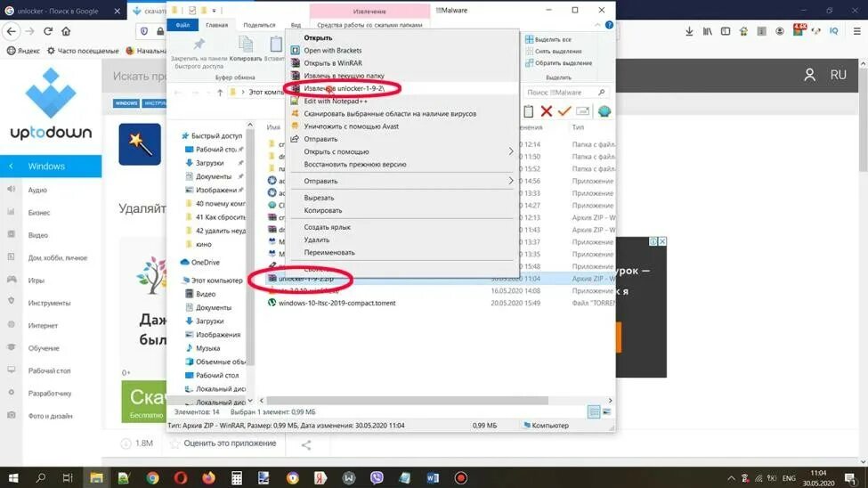The height and width of the screenshot is (488, 868).
Task: Choose 'Извлечь в текущую папку'
Action: [344, 76]
